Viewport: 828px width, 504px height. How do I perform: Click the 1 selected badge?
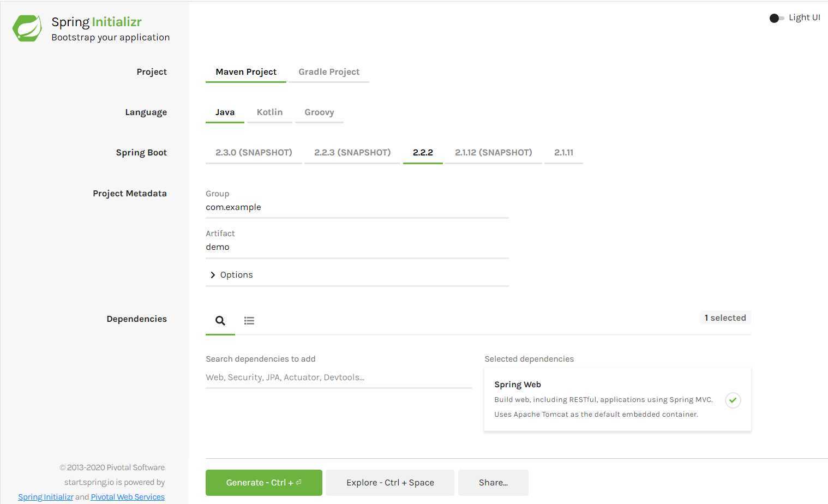pyautogui.click(x=725, y=318)
